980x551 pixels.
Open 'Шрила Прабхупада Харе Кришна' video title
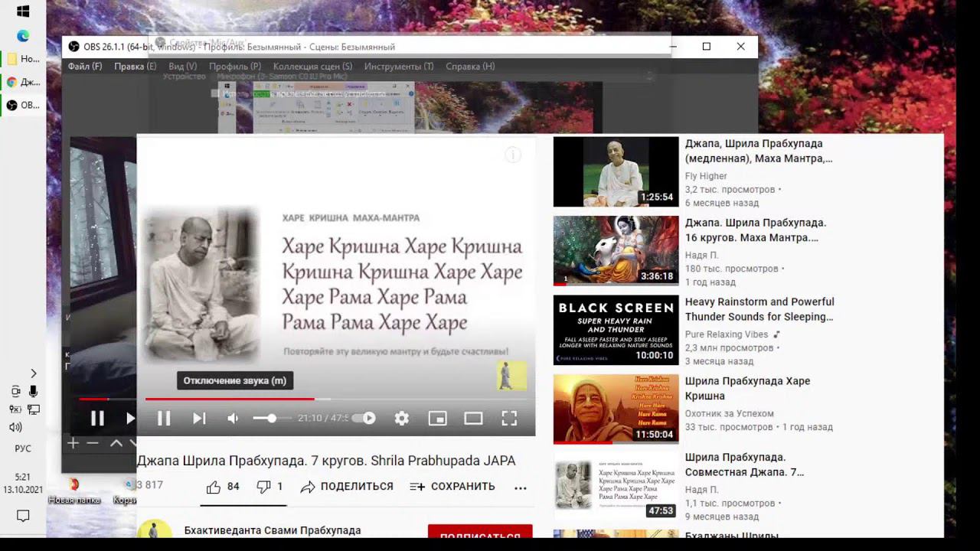click(x=747, y=388)
